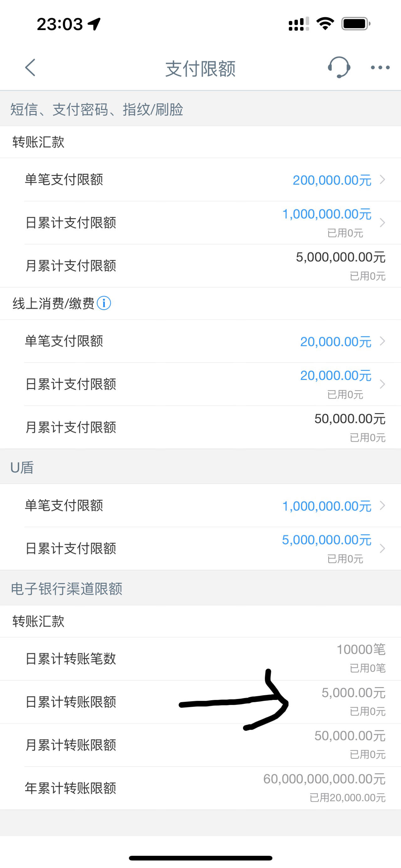Tap the blue U盾 5,000,000.00元 value
401x868 pixels.
click(x=326, y=540)
